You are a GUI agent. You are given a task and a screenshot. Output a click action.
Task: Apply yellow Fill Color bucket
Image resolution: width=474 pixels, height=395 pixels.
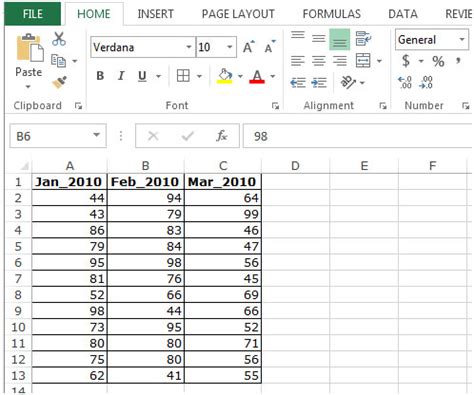[x=225, y=76]
